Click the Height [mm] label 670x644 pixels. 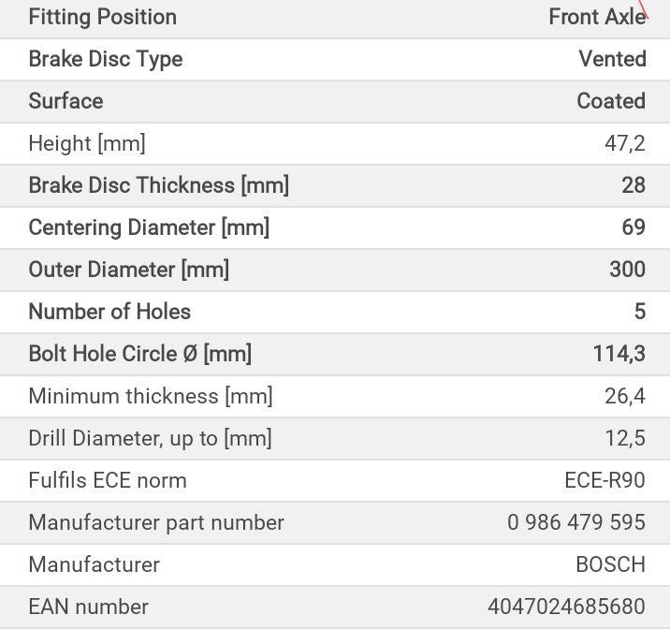pyautogui.click(x=87, y=143)
